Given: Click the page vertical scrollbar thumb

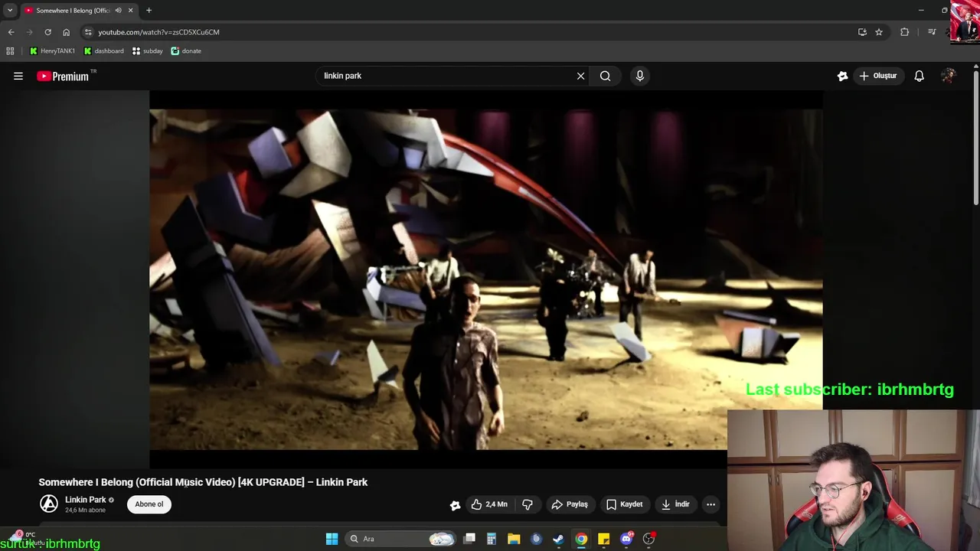Looking at the screenshot, I should 975,136.
